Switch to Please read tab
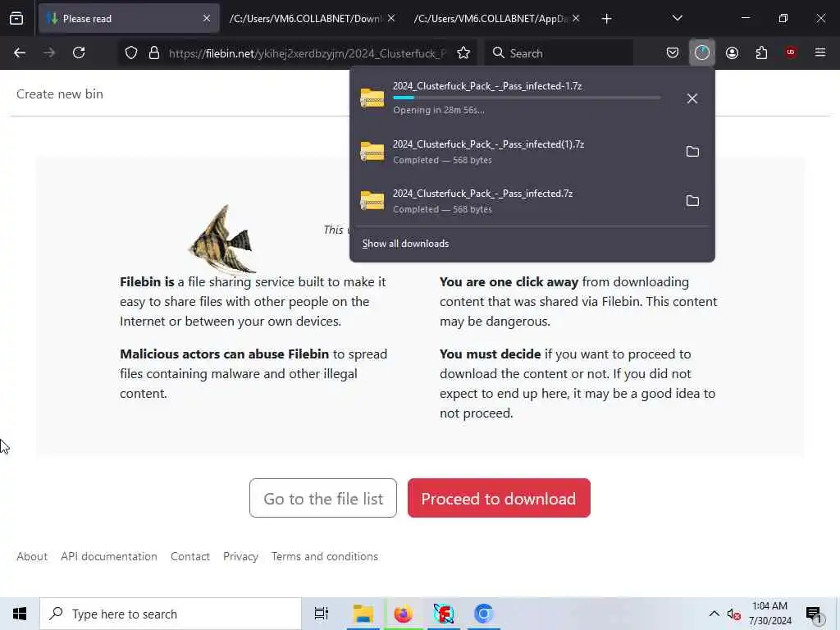The height and width of the screenshot is (630, 840). click(x=129, y=19)
